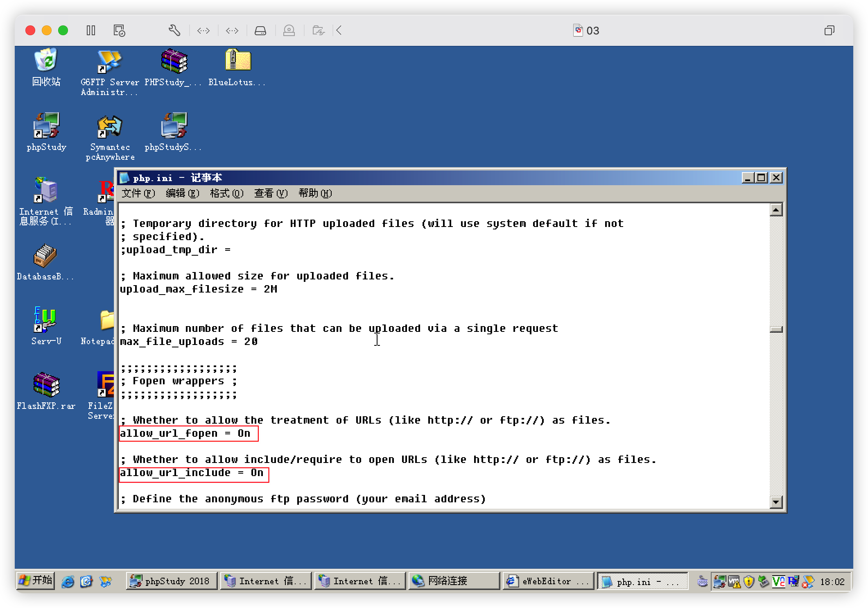Open the DatabaseB... desktop icon
The height and width of the screenshot is (608, 868).
(45, 256)
